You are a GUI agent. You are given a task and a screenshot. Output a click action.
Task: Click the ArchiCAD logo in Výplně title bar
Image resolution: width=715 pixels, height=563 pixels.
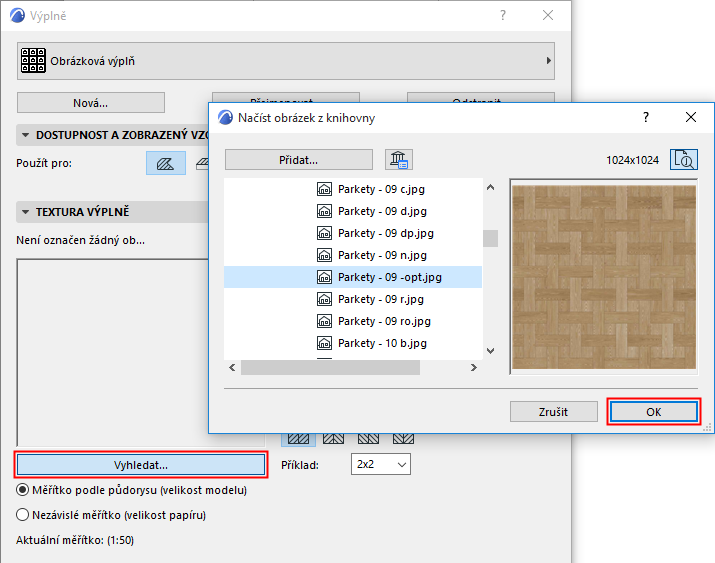[x=17, y=15]
